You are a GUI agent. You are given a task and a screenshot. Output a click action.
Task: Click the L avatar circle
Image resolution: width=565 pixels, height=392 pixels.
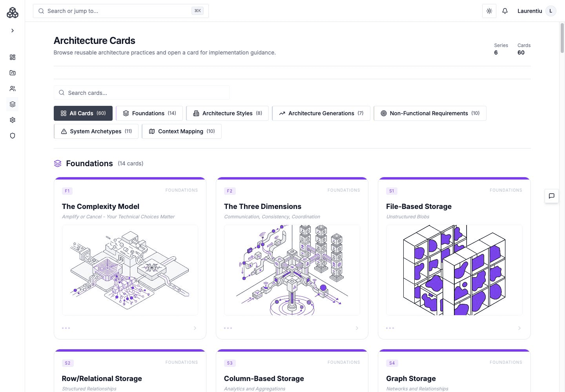point(551,11)
